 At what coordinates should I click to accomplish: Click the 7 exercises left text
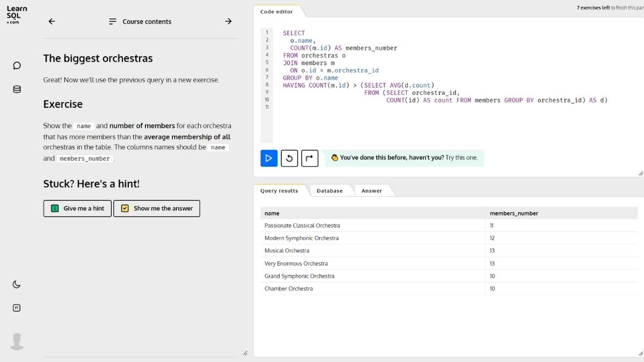click(x=593, y=8)
